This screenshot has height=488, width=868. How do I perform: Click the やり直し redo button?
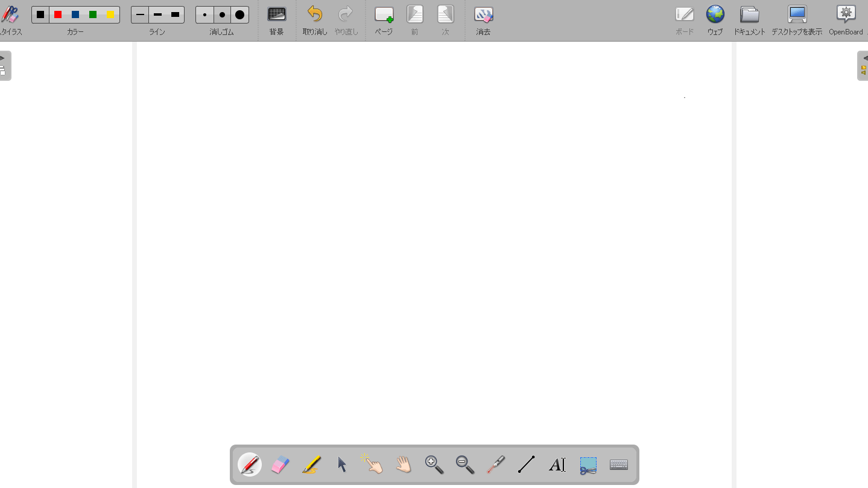point(346,20)
